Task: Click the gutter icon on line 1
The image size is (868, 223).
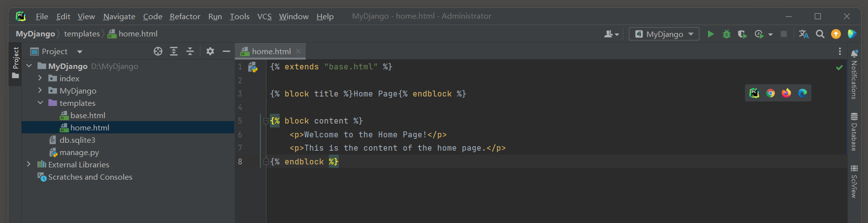Action: coord(253,67)
